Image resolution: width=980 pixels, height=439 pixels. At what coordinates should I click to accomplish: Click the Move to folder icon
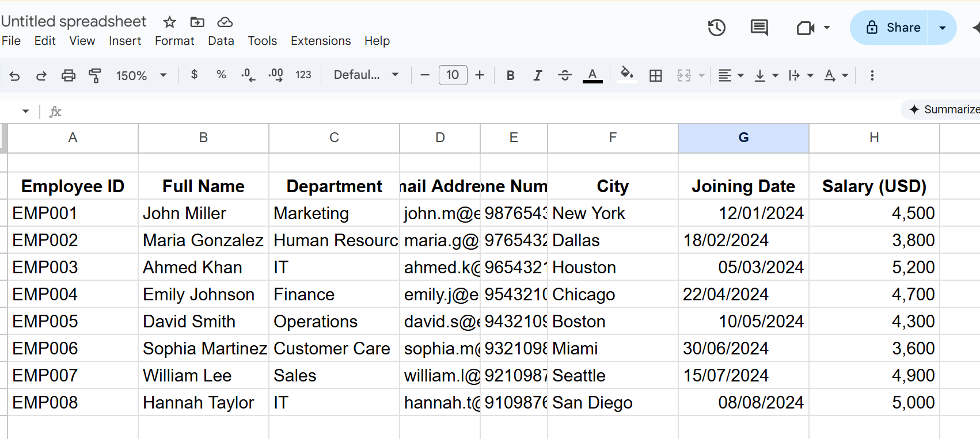coord(197,22)
